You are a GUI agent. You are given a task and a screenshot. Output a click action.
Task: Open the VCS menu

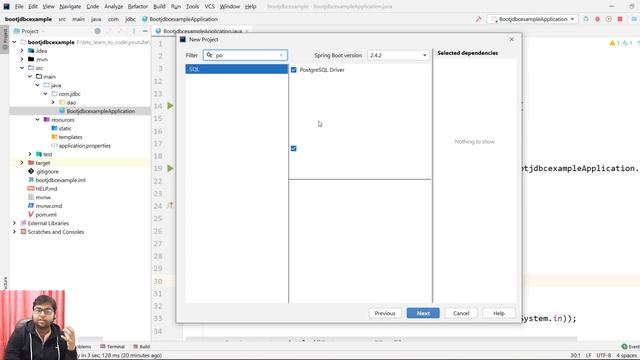[x=209, y=7]
